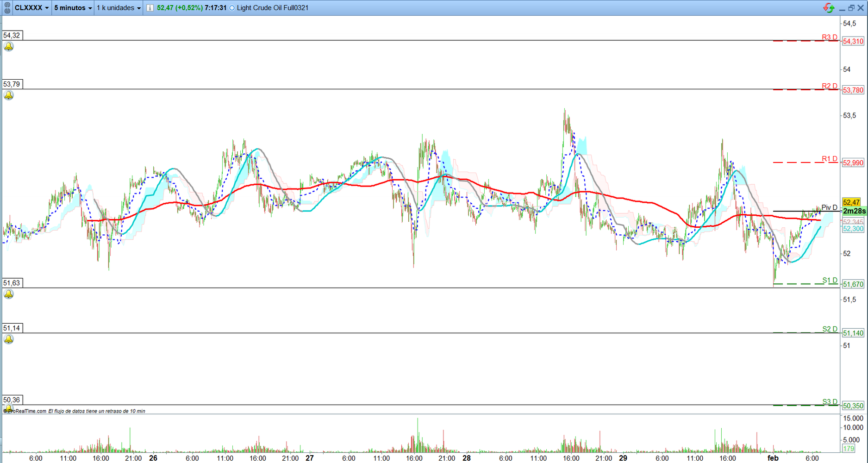This screenshot has height=463, width=868.
Task: Click the alert bell under 54,32
Action: click(9, 47)
